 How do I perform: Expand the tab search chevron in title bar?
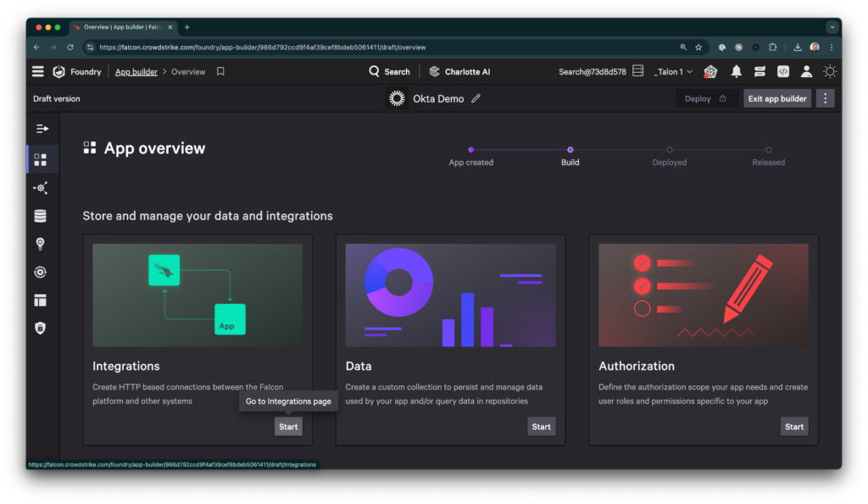coord(832,27)
